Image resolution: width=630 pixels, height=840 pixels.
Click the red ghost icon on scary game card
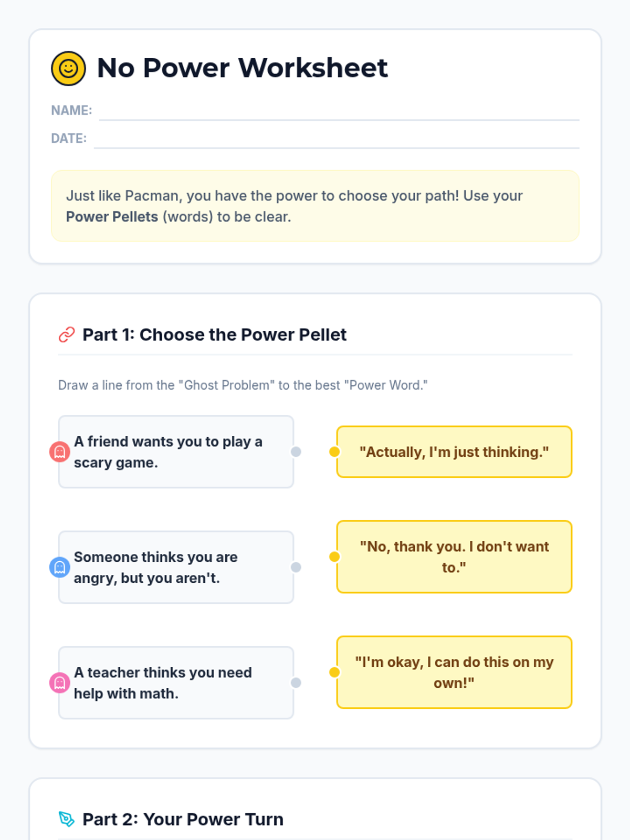[x=60, y=451]
